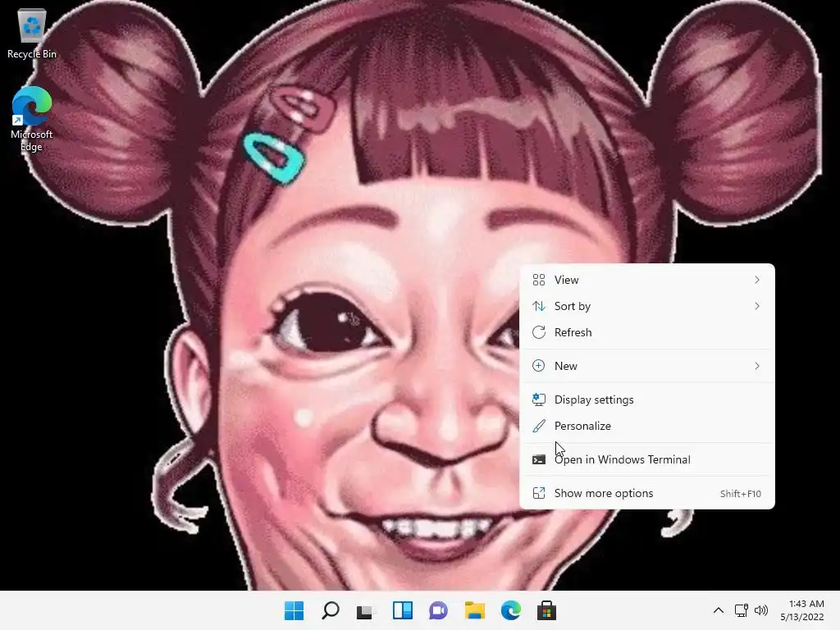Open the Recycle Bin desktop icon
The width and height of the screenshot is (840, 630).
coord(32,33)
